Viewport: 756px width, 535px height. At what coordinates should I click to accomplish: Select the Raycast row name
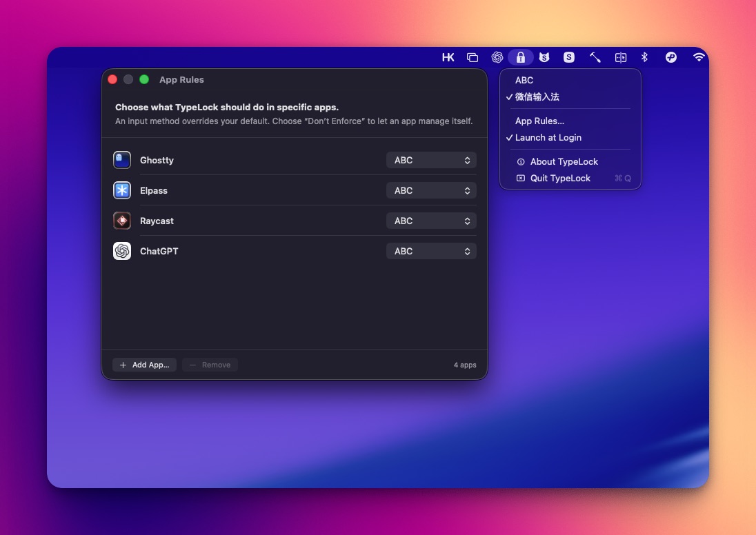[157, 221]
